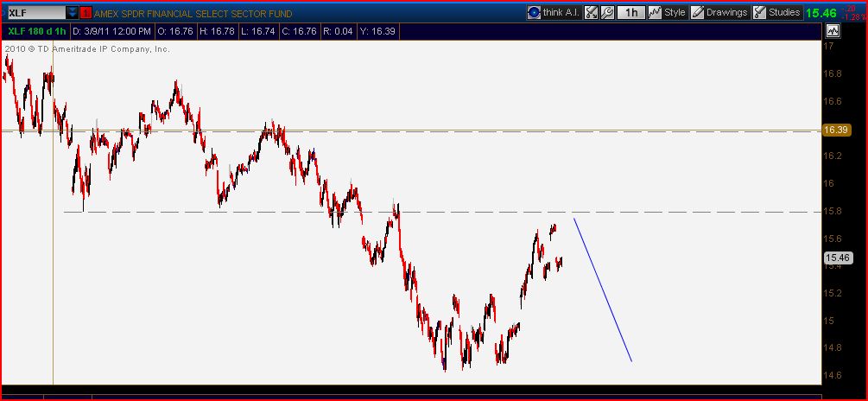Open the Style menu
868x401 pixels.
point(668,12)
